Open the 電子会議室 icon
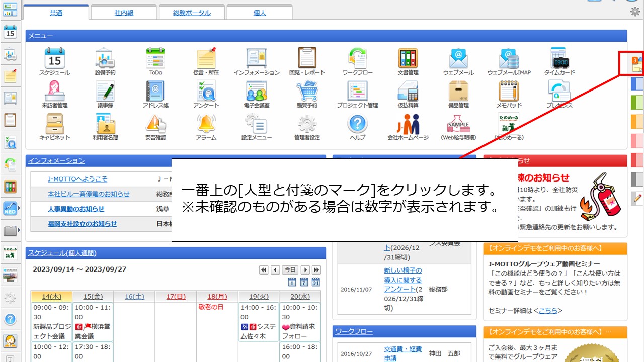 point(256,92)
